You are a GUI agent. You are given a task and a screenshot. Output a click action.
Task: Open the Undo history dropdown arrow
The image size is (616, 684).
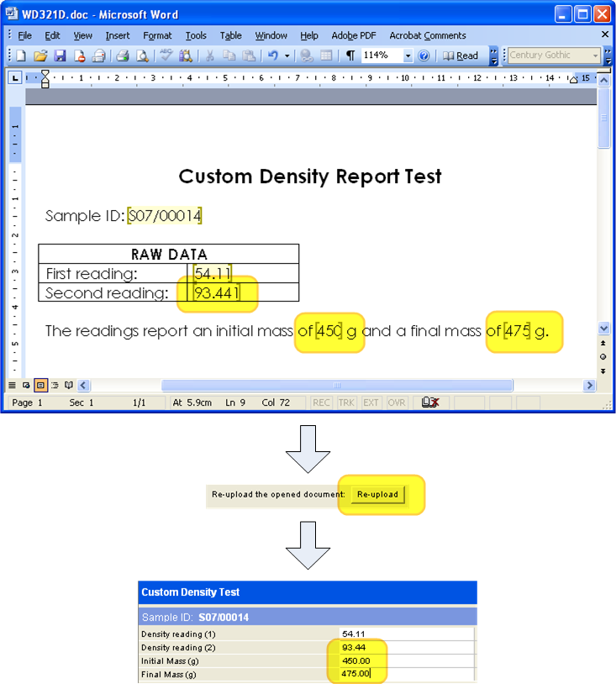click(x=287, y=56)
